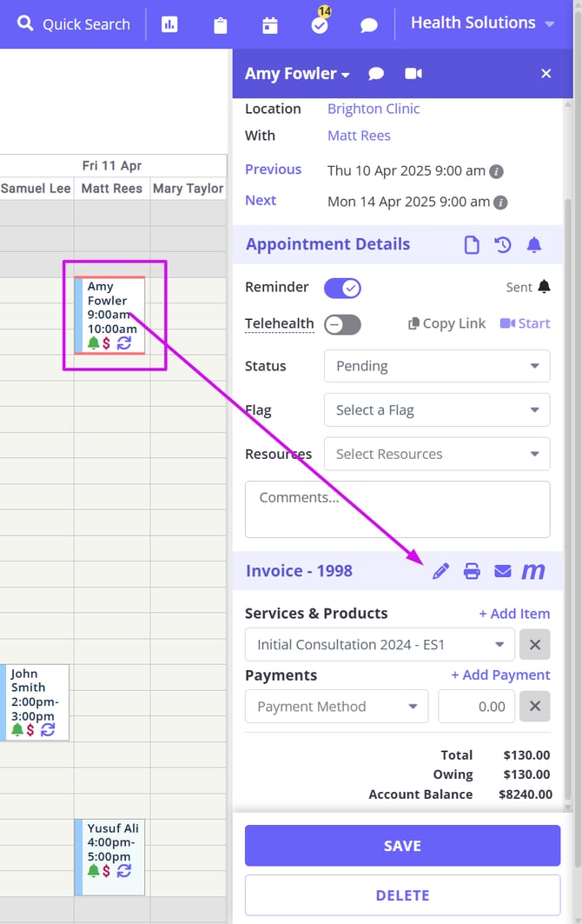Click the video camera icon beside Amy Fowler
This screenshot has width=582, height=924.
[x=413, y=74]
